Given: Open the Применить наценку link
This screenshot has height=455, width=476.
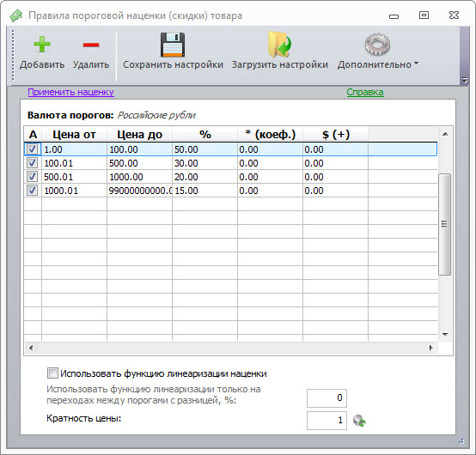Looking at the screenshot, I should coord(70,92).
